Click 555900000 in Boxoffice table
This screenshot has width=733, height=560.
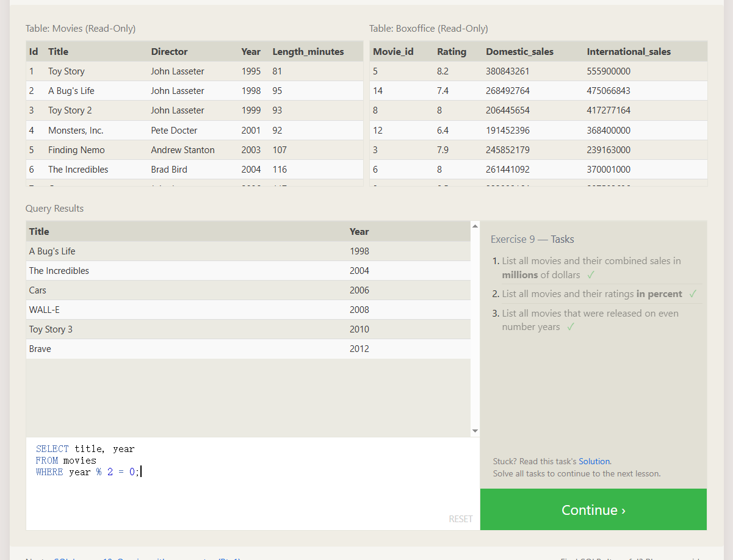tap(608, 71)
